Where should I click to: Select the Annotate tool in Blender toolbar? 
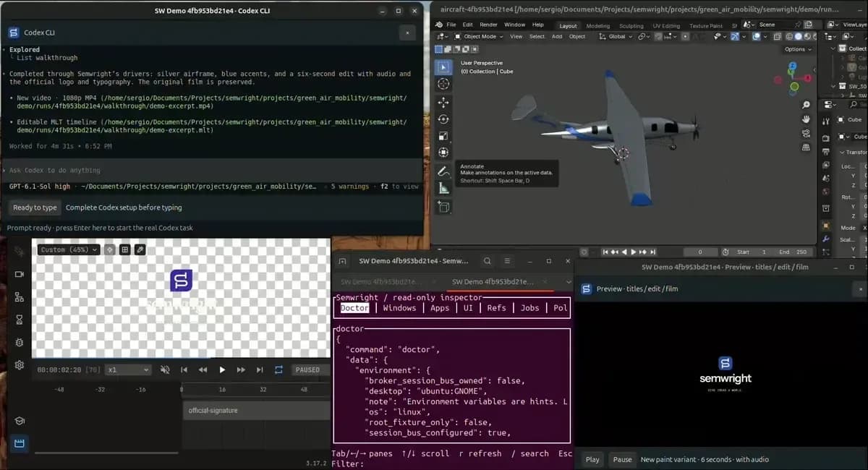(x=443, y=171)
